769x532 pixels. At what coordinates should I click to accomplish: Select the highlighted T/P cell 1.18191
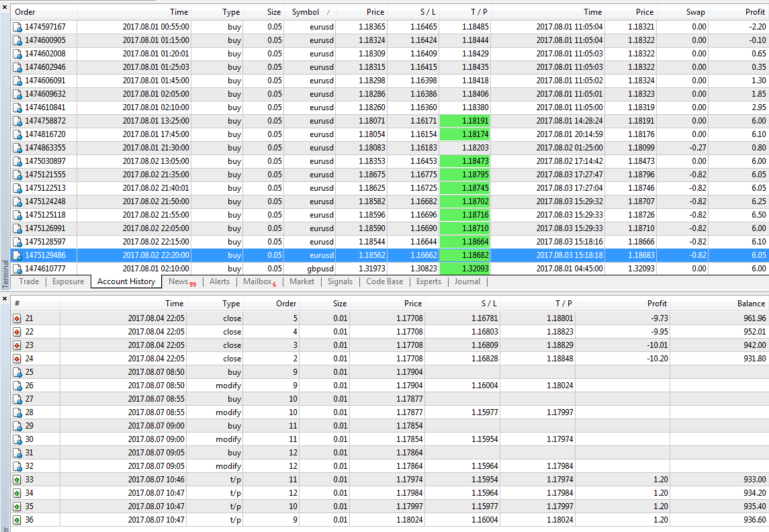click(465, 121)
